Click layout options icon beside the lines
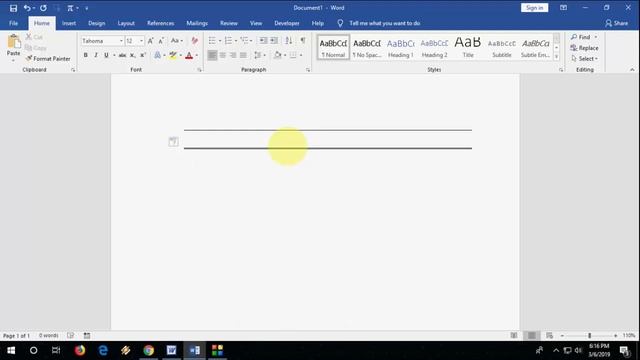 [x=173, y=142]
